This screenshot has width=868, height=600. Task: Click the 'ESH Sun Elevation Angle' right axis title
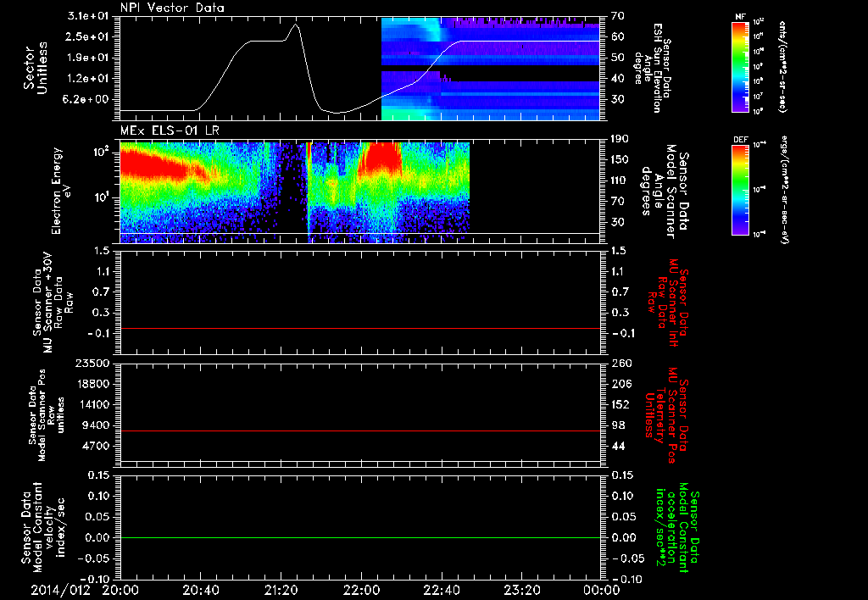coord(653,68)
